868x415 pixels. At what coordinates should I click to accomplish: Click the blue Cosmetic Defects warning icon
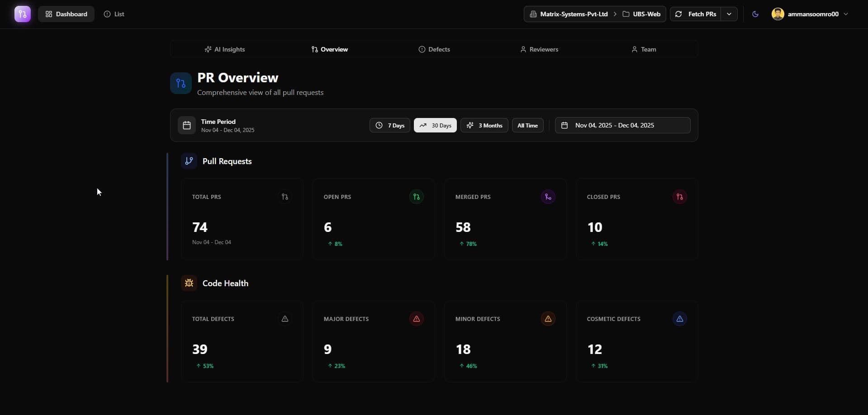point(680,319)
